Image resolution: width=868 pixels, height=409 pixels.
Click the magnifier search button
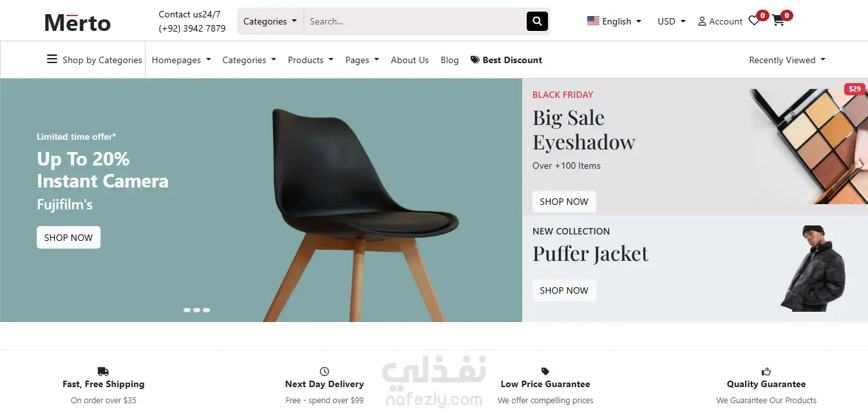tap(537, 21)
